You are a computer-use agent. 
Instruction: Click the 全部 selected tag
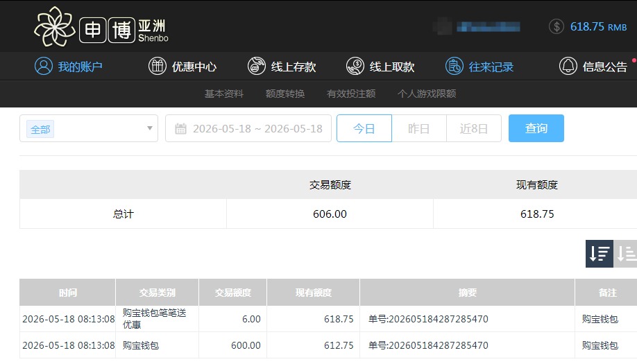pos(40,129)
